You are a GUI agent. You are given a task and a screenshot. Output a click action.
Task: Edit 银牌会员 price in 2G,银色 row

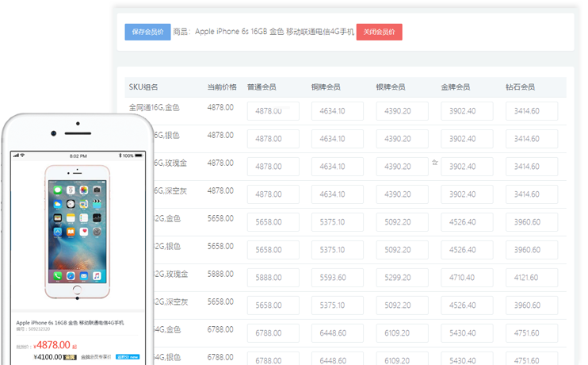403,250
